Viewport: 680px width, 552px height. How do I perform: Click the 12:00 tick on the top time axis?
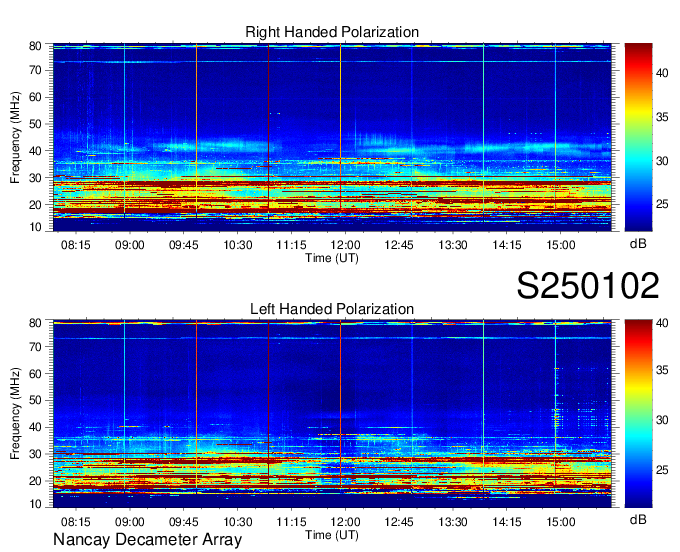coord(345,245)
